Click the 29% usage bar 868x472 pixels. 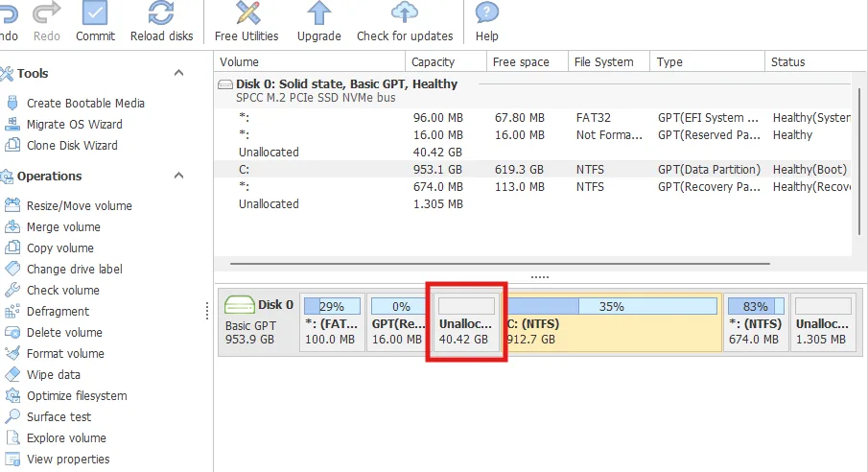coord(332,306)
